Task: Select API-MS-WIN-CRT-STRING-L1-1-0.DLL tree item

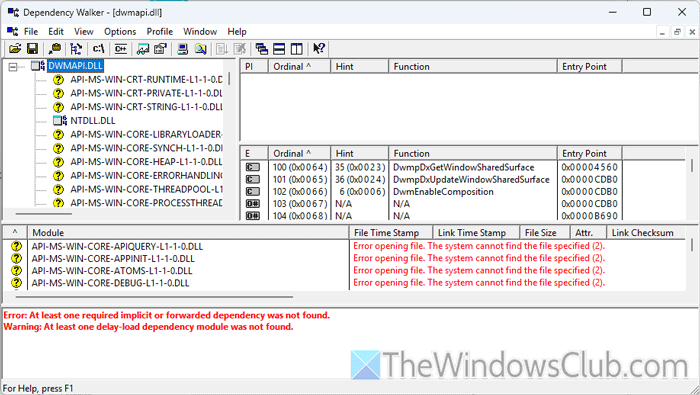Action: tap(146, 107)
